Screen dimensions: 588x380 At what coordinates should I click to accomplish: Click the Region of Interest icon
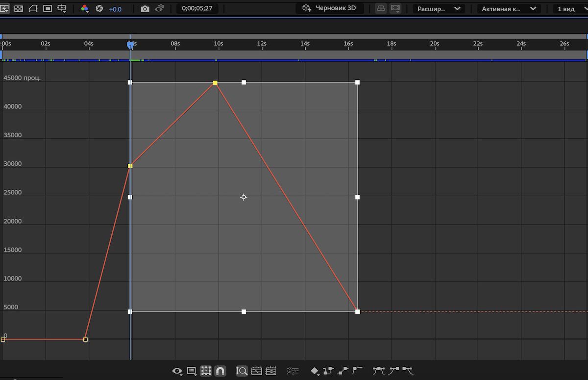(x=48, y=8)
